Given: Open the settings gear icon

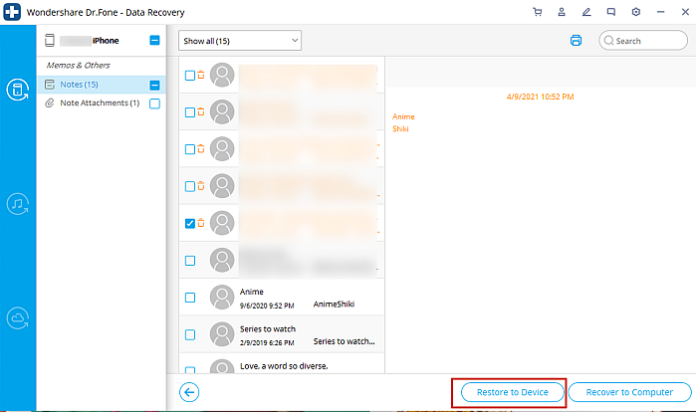Looking at the screenshot, I should [x=636, y=12].
